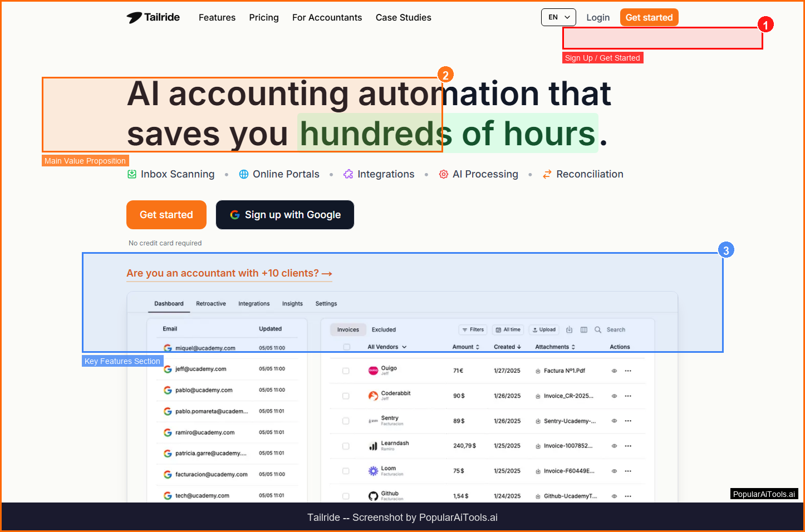Open the EN language dropdown
This screenshot has width=805, height=532.
coord(558,17)
